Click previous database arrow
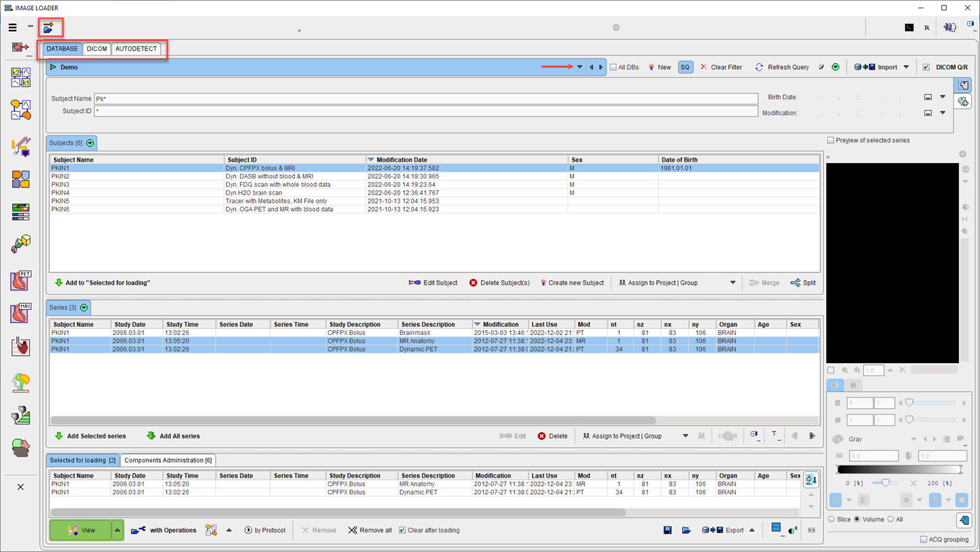Screen dimensions: 980x552 [x=592, y=67]
